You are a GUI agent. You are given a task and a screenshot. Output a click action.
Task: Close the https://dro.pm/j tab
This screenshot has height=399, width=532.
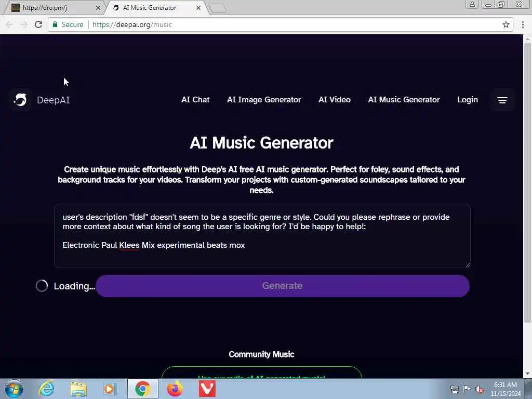tap(98, 8)
